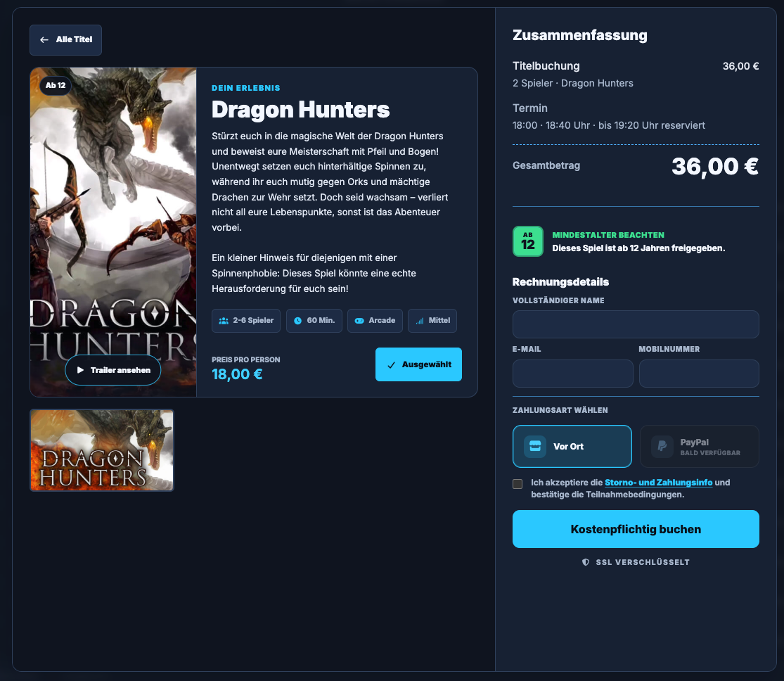Click the 36,00 € Gesamtbetrag total
The width and height of the screenshot is (784, 681).
(714, 167)
